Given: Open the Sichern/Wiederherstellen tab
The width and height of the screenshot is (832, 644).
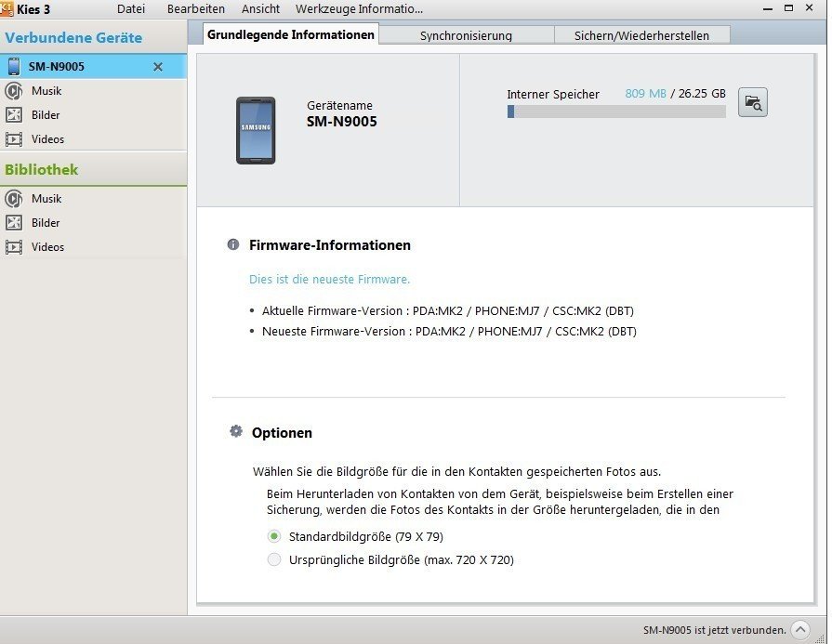Looking at the screenshot, I should tap(641, 35).
